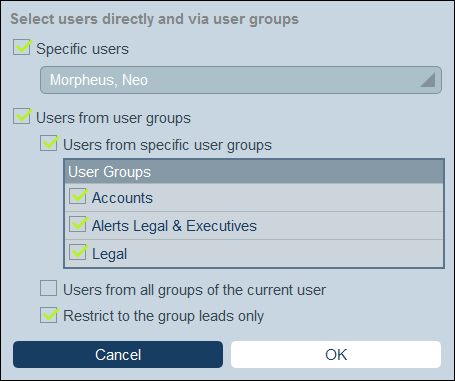Click the User Groups table header
This screenshot has height=381, width=455.
pos(254,172)
